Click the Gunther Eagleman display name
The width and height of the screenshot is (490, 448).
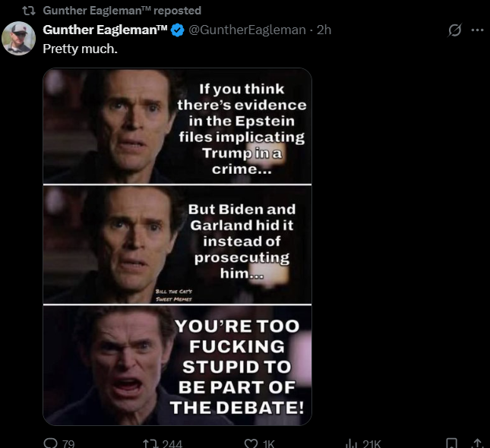pos(105,30)
